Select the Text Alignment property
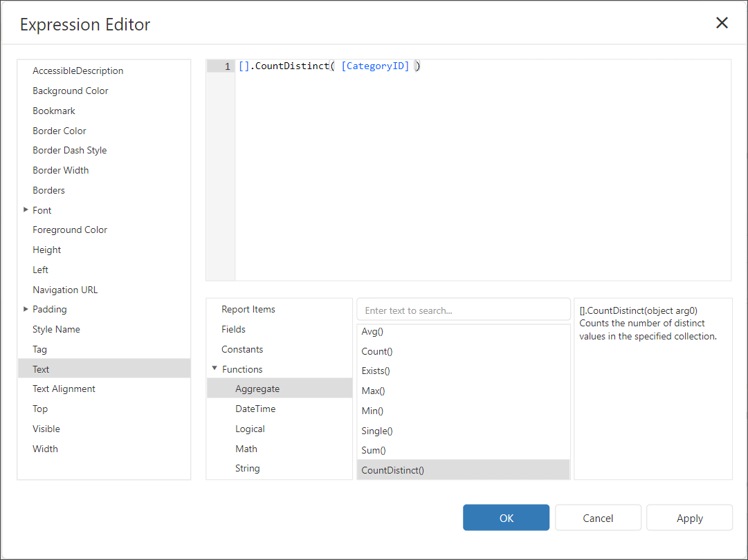The width and height of the screenshot is (748, 560). pos(104,389)
